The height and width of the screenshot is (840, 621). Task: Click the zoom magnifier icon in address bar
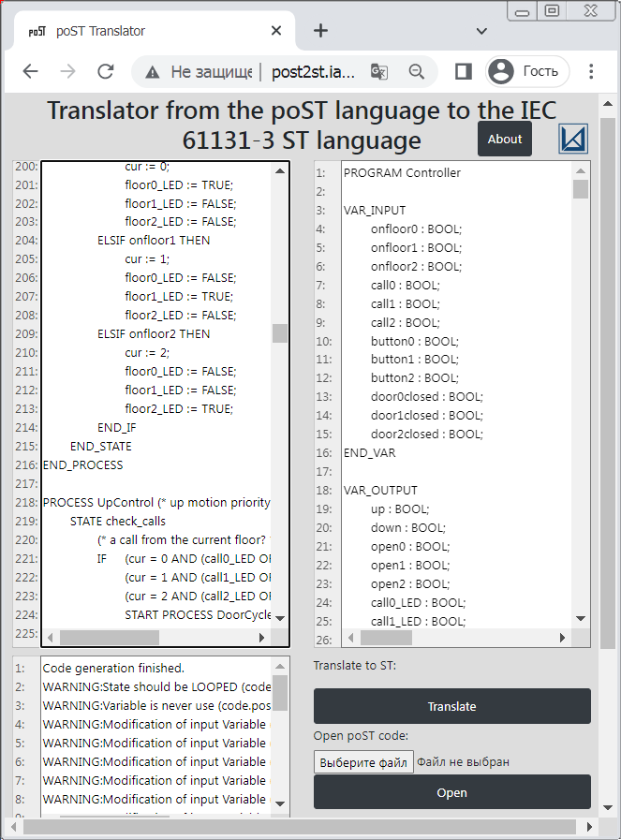click(417, 71)
